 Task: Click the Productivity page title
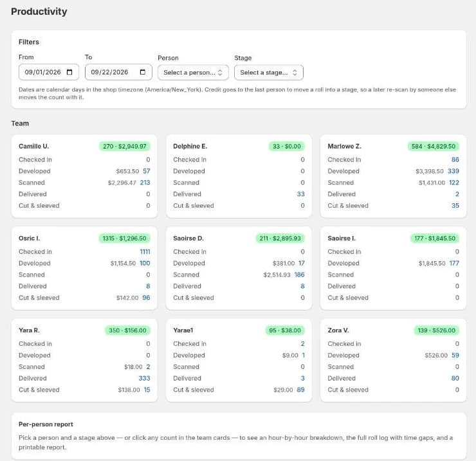pyautogui.click(x=39, y=11)
